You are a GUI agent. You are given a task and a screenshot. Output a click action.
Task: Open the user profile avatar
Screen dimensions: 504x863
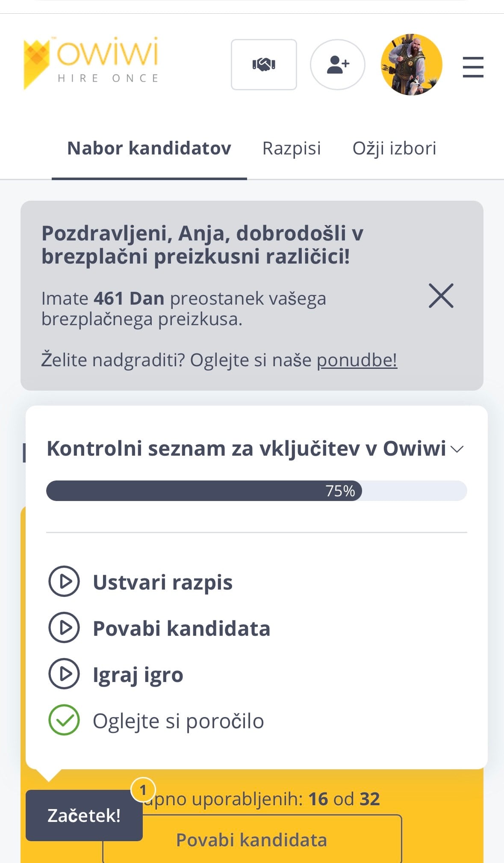[411, 65]
